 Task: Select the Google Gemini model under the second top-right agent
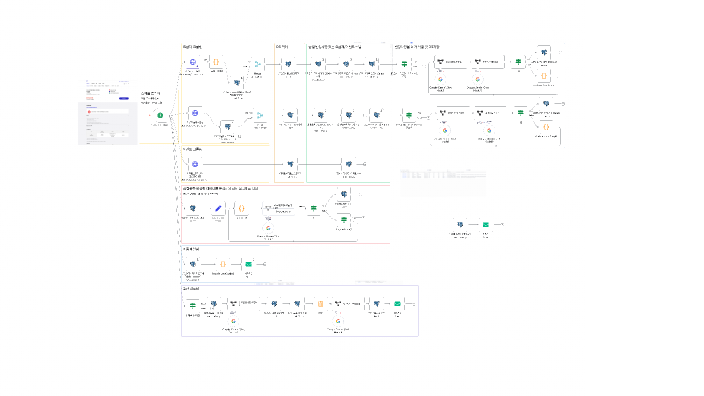tap(478, 79)
